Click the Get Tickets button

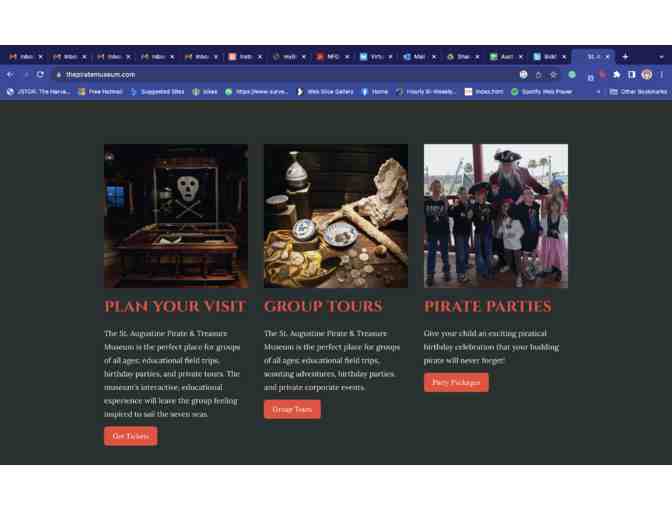click(131, 436)
